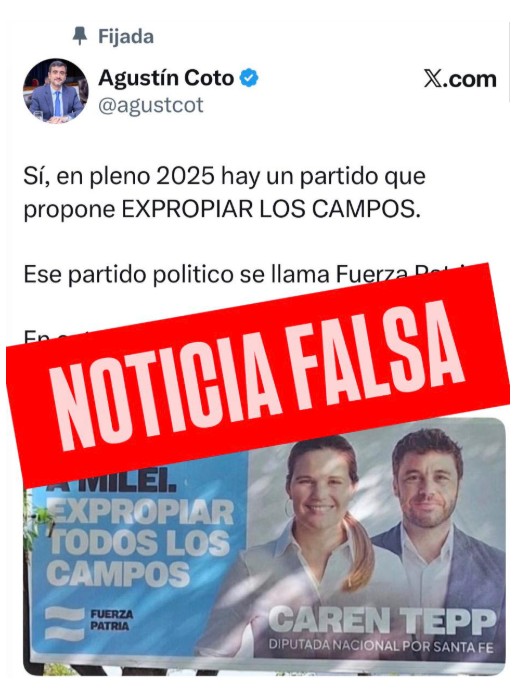Click the "Fijada" pinned label text
This screenshot has height=693, width=518.
coord(126,36)
